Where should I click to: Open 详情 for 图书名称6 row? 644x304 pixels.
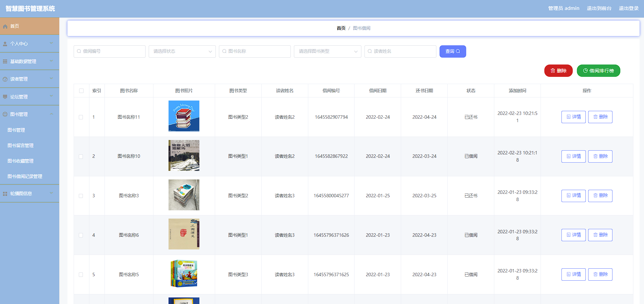coord(573,235)
